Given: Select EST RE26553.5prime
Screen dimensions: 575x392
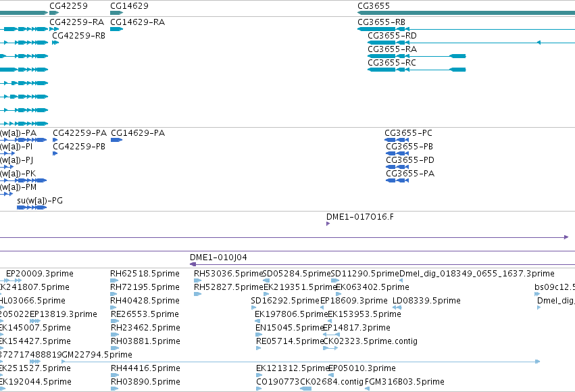Looking at the screenshot, I should (145, 314).
